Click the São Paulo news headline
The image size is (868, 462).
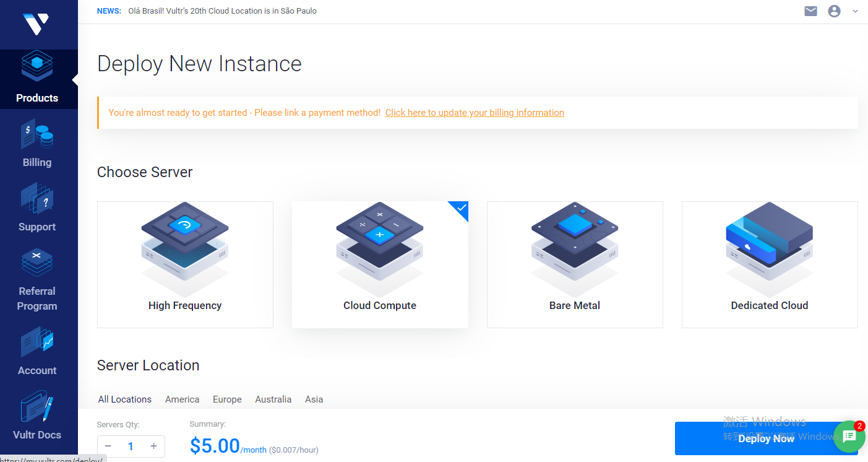(222, 11)
